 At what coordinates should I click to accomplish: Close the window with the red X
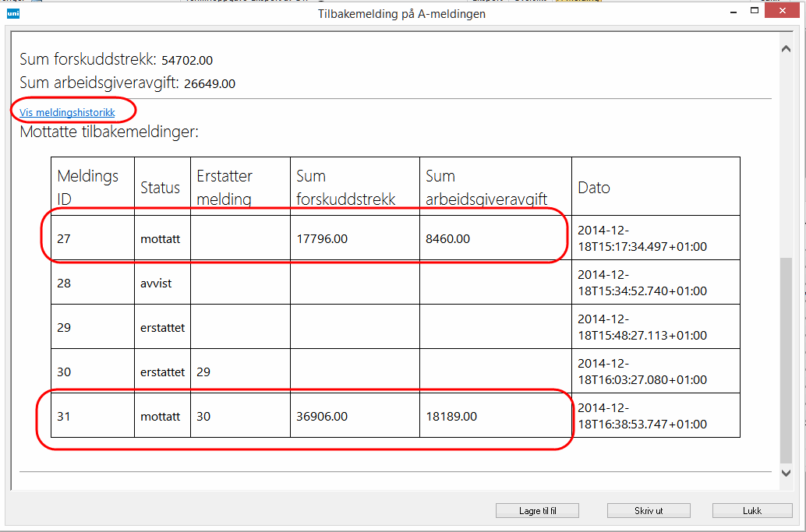click(786, 13)
